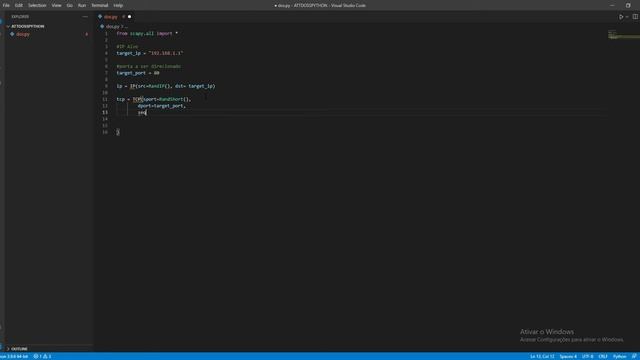This screenshot has width=640, height=360.
Task: Change indentation via Spaces: 4
Action: (x=568, y=356)
